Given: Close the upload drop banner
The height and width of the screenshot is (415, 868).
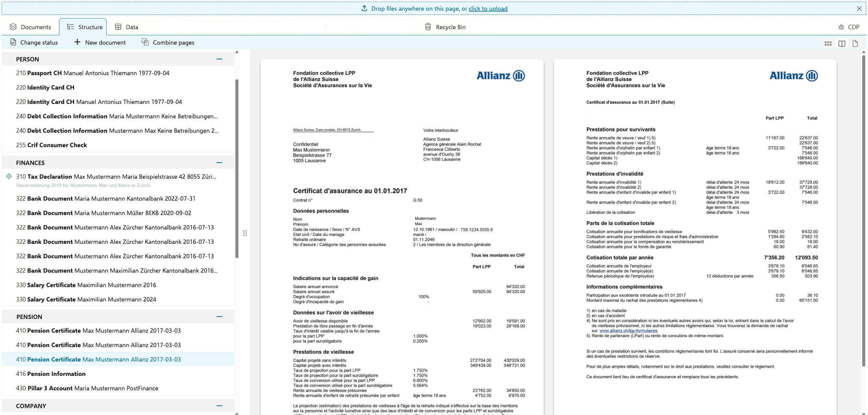Looking at the screenshot, I should (x=859, y=9).
